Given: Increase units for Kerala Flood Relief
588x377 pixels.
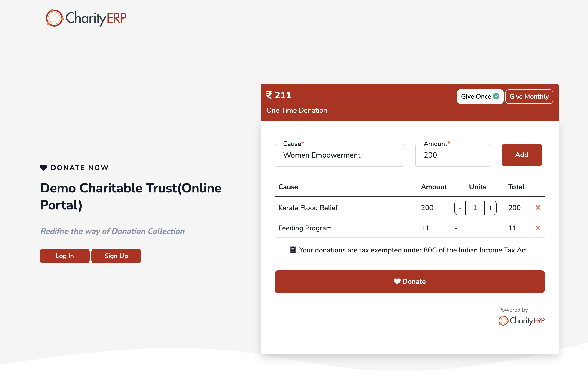Looking at the screenshot, I should click(x=490, y=208).
